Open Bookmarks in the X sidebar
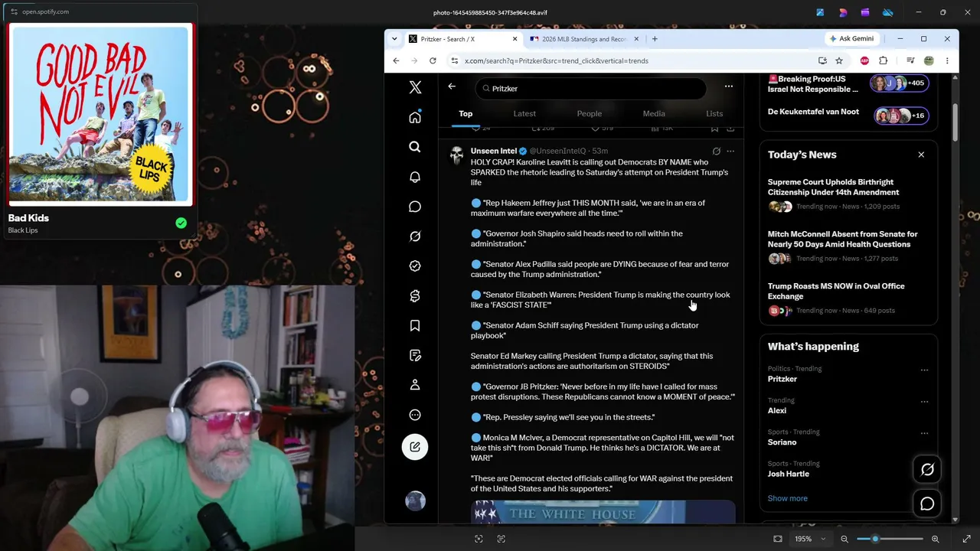The width and height of the screenshot is (980, 551). [415, 326]
